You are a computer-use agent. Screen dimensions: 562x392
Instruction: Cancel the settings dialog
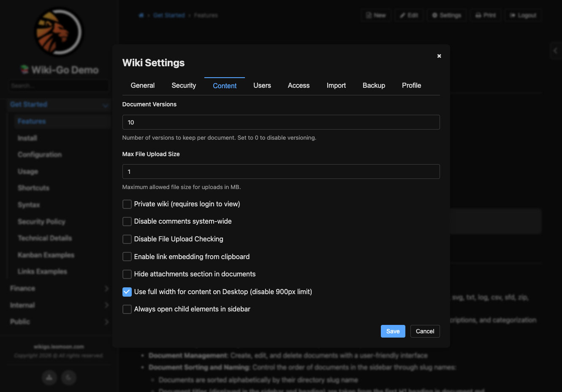[425, 331]
